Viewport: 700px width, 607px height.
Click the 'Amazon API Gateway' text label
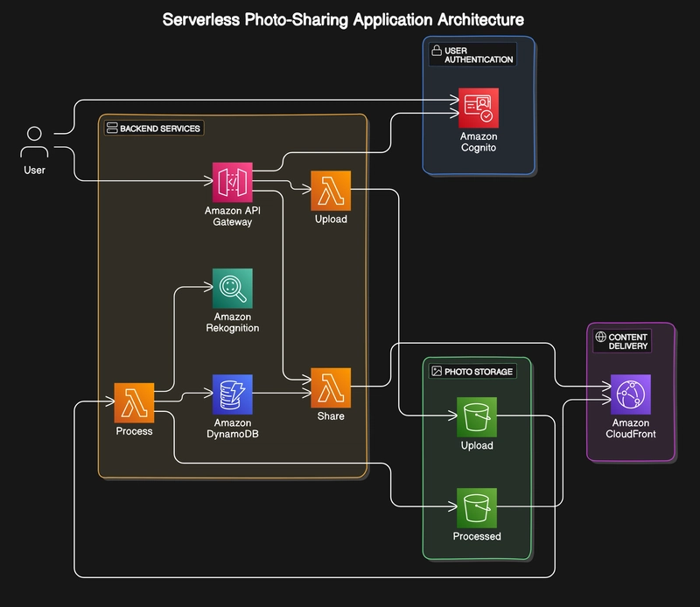(232, 216)
